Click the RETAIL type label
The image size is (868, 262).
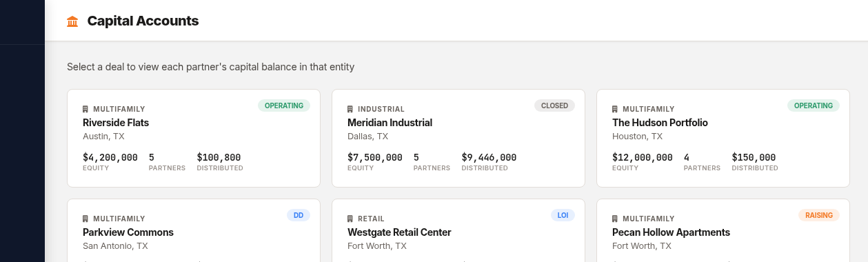pyautogui.click(x=371, y=219)
